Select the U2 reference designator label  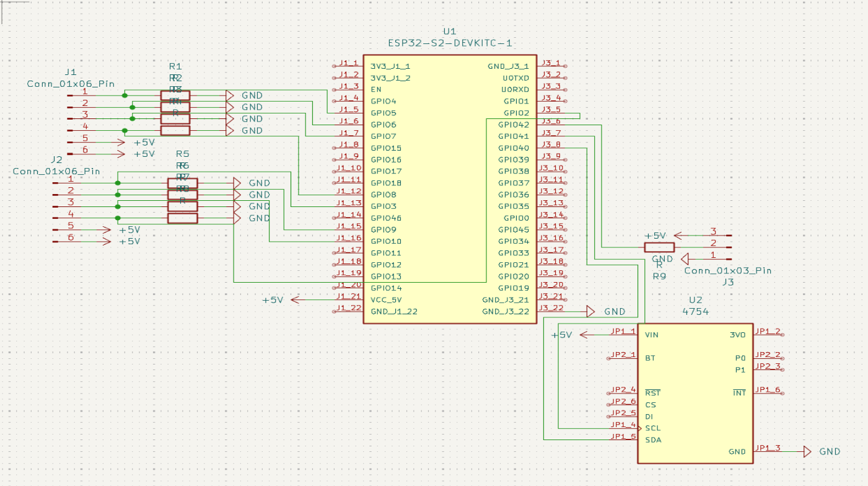tap(695, 299)
